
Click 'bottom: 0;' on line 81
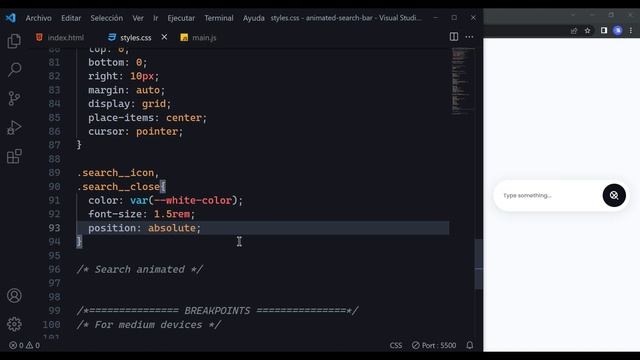pyautogui.click(x=118, y=62)
